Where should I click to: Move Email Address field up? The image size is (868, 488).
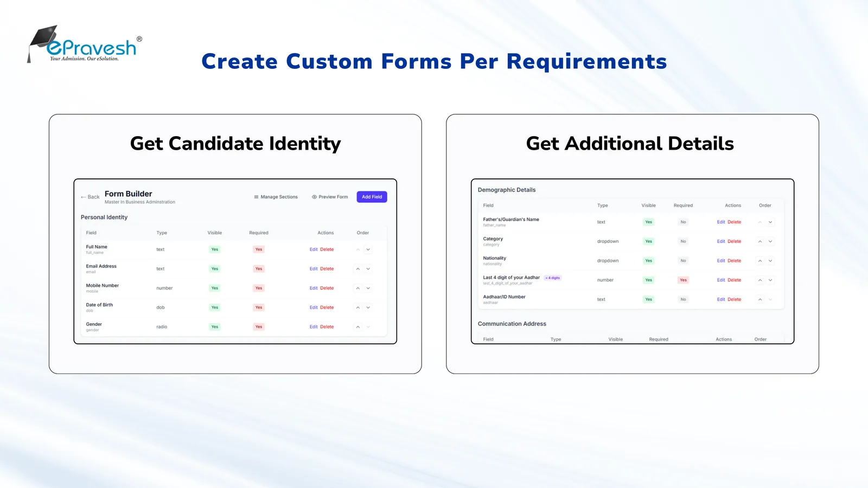pos(358,269)
